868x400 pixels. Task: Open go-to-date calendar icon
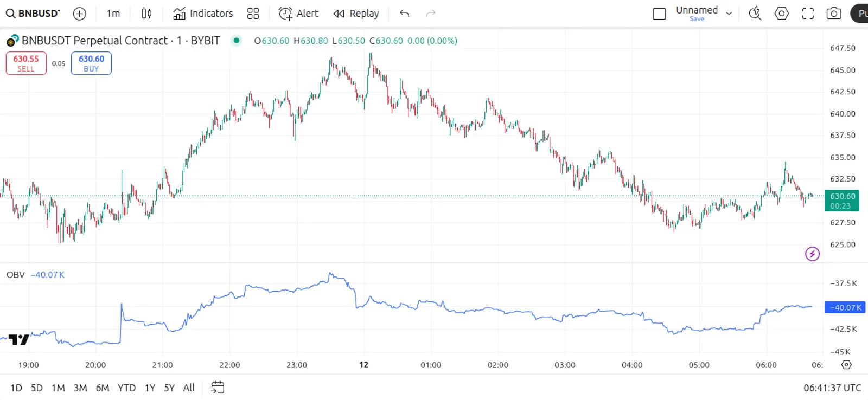[218, 388]
